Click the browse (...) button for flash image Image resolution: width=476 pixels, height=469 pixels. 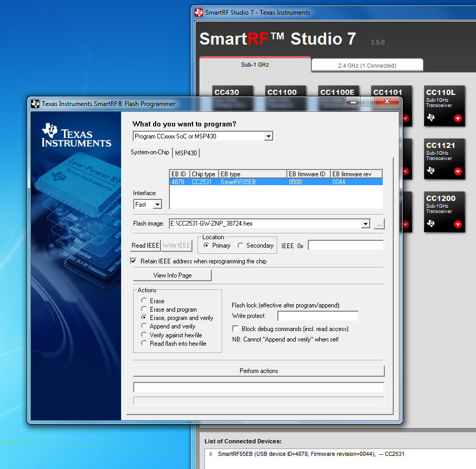coord(379,223)
